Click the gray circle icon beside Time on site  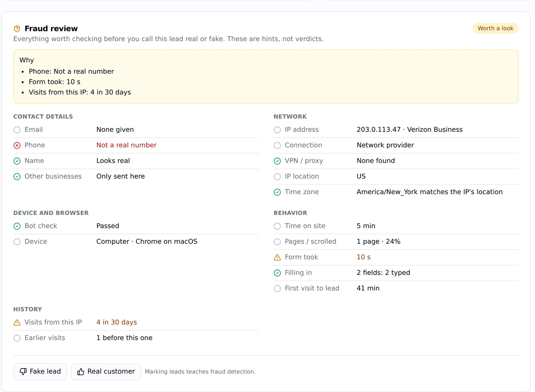coord(277,226)
